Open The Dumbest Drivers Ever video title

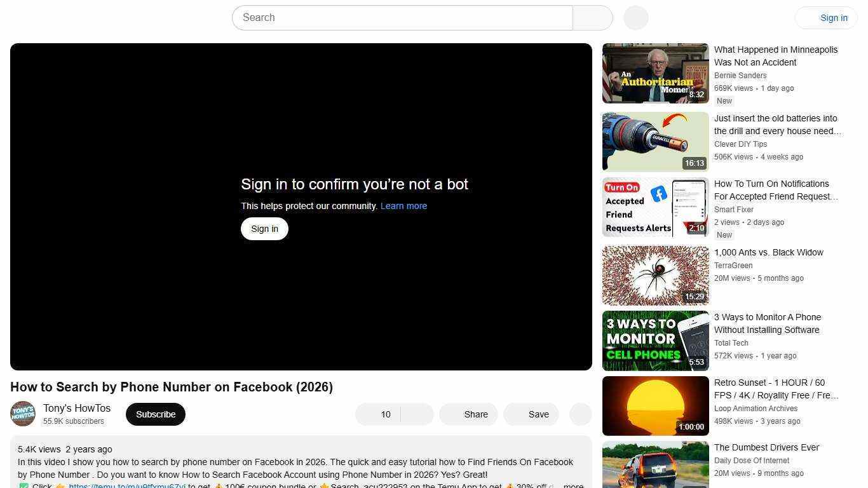pyautogui.click(x=766, y=447)
